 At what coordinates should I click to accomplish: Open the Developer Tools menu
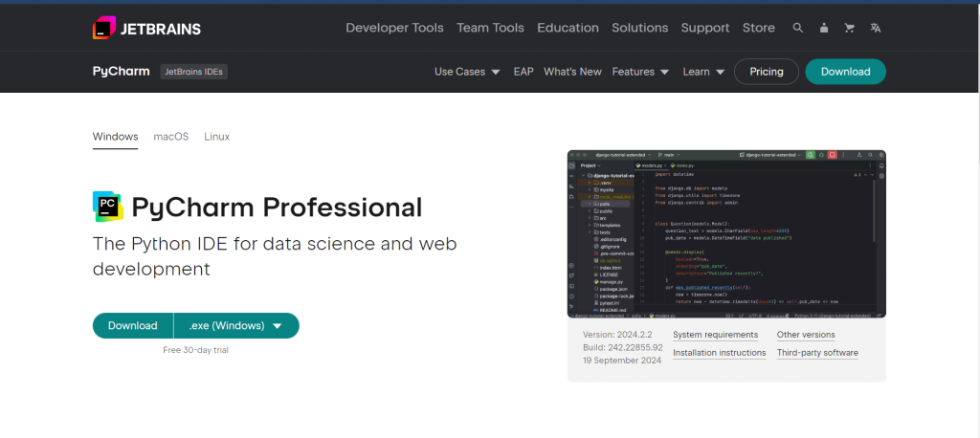click(x=394, y=28)
